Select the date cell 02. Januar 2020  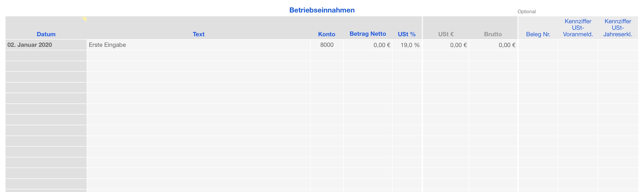[x=46, y=45]
